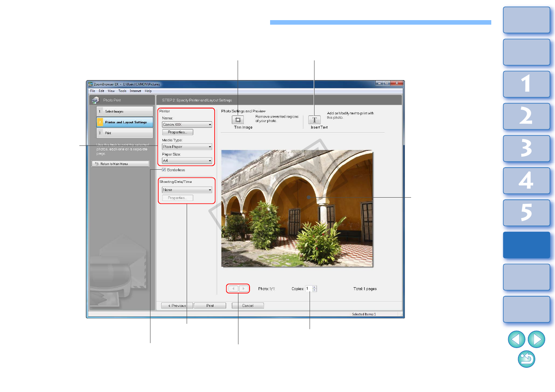Go to previous photo arrow
555x392 pixels.
pos(233,288)
